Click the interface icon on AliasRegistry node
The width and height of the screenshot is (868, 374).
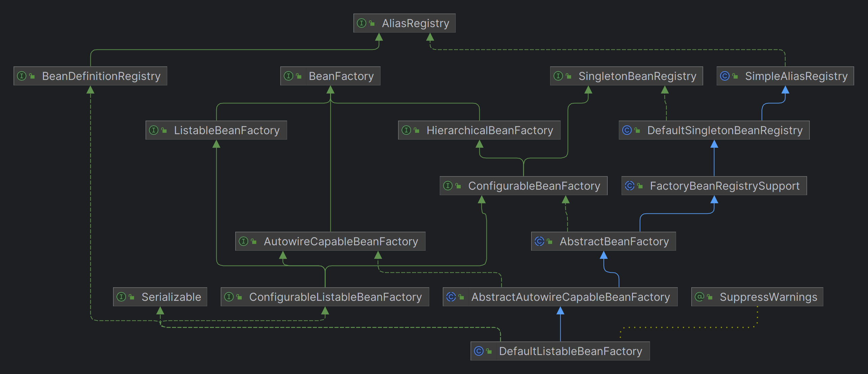pyautogui.click(x=362, y=23)
